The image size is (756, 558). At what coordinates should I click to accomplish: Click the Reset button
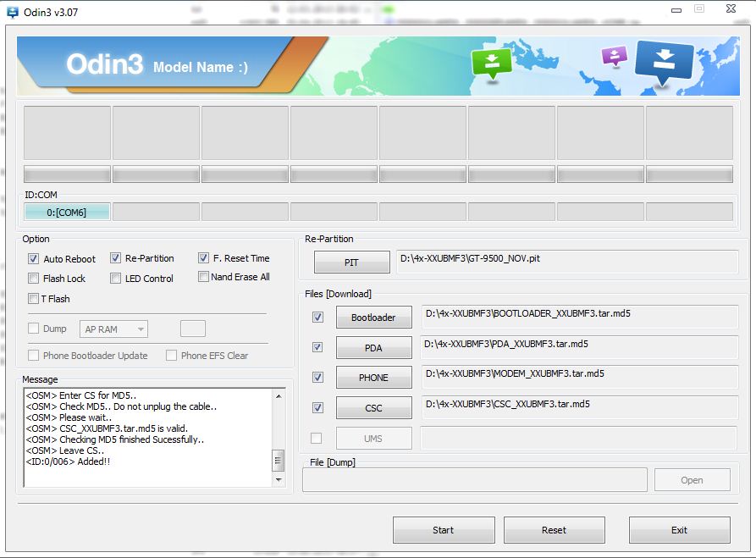pyautogui.click(x=555, y=530)
